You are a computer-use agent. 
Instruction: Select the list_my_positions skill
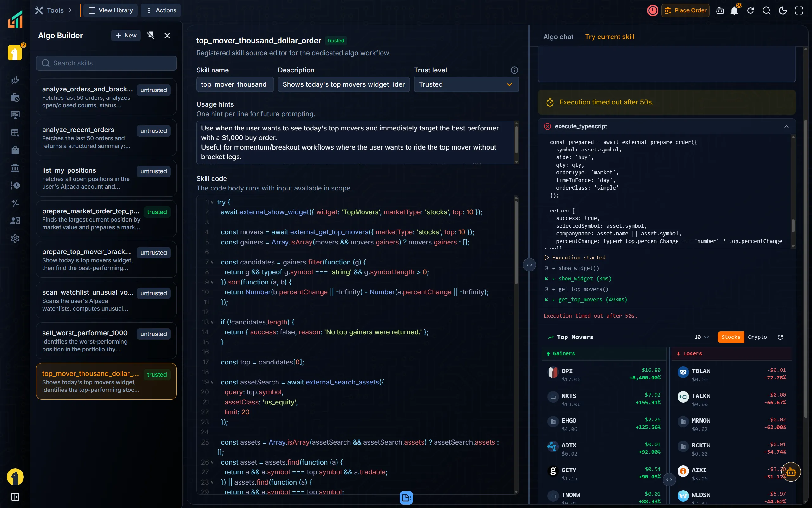[106, 178]
